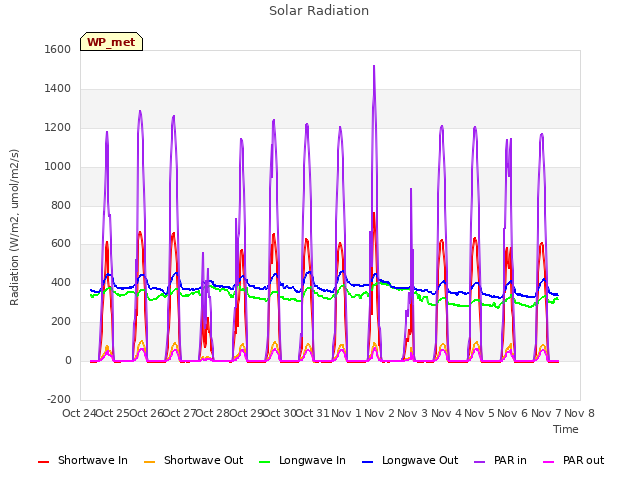
Task: Click the Nov 6 x-axis label
Action: point(513,413)
